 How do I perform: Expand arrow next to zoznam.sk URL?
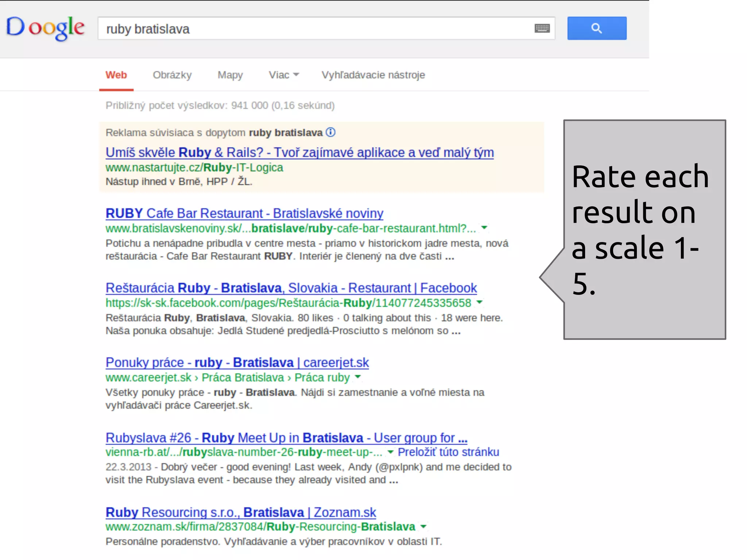(x=423, y=526)
